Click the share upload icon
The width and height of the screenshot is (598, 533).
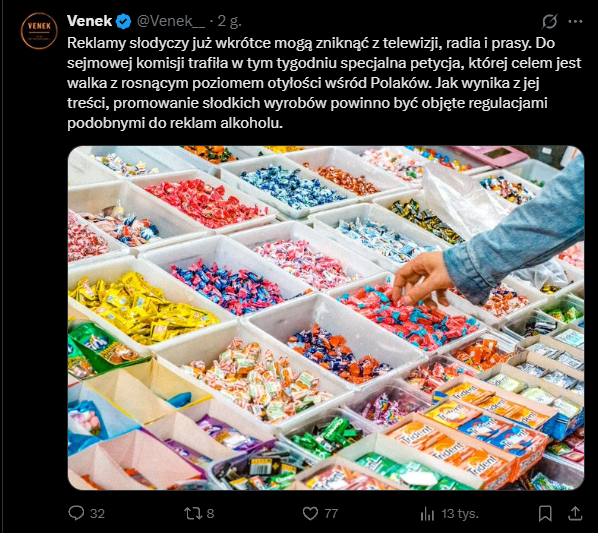click(x=575, y=513)
